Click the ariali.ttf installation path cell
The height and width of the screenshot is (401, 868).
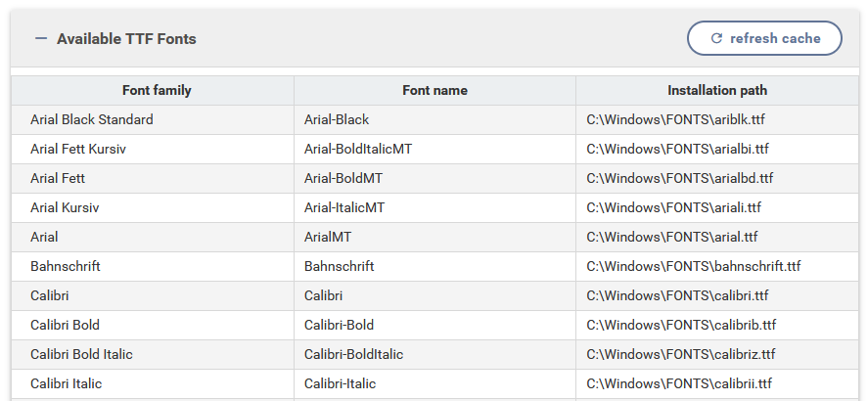tap(673, 207)
